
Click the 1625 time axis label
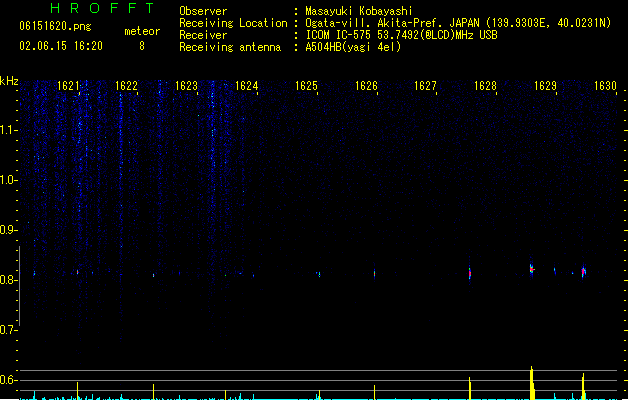[x=306, y=86]
